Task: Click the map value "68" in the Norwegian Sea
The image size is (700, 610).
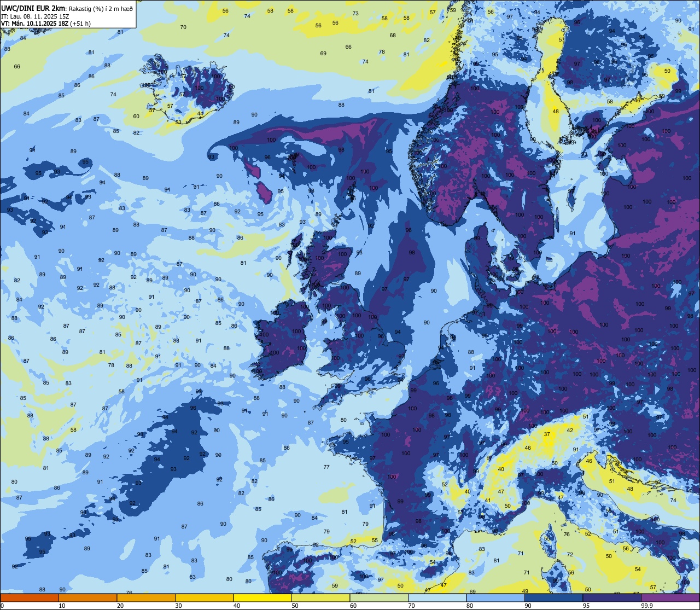Action: (393, 35)
